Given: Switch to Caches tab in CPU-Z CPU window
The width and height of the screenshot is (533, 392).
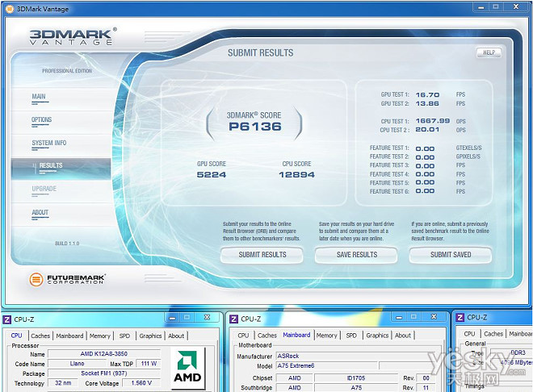Looking at the screenshot, I should click(40, 336).
